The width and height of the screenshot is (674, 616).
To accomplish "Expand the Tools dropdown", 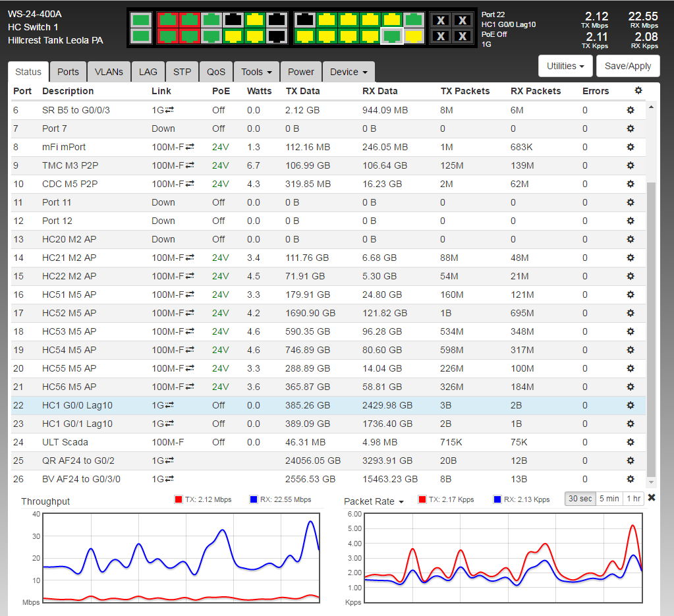I will (256, 72).
